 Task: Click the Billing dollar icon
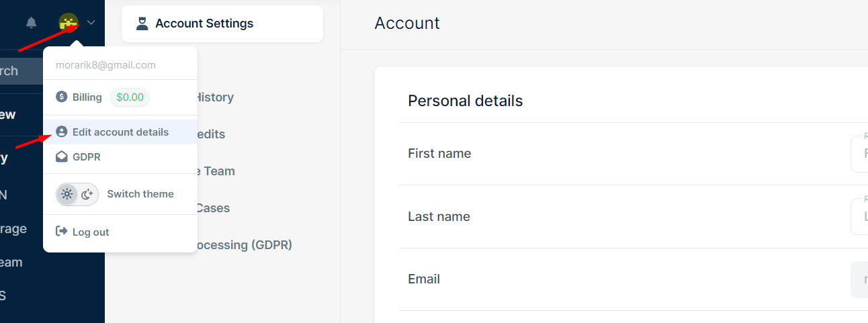(62, 97)
